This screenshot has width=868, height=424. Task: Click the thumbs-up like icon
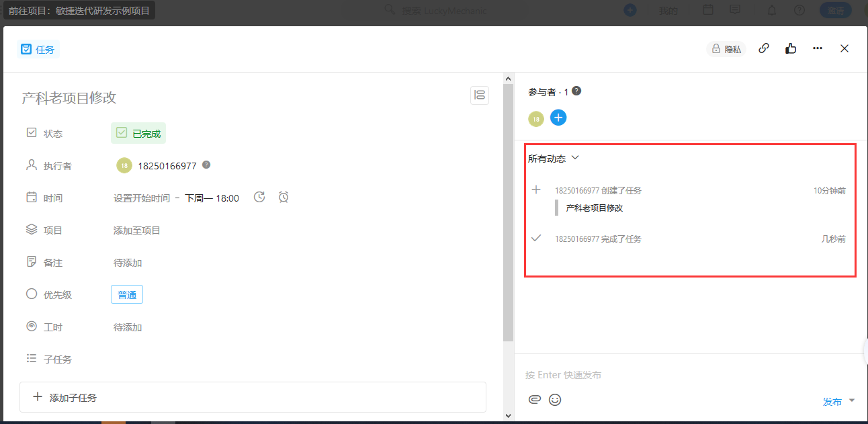[790, 48]
